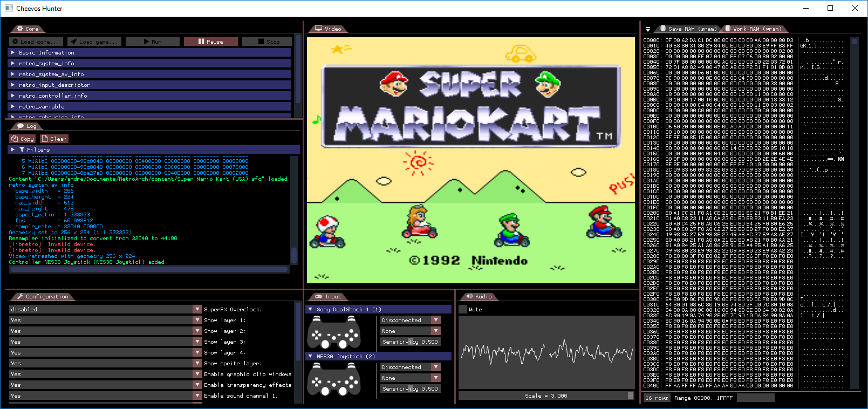Image resolution: width=868 pixels, height=409 pixels.
Task: Expand the Basic Information section
Action: coord(149,52)
